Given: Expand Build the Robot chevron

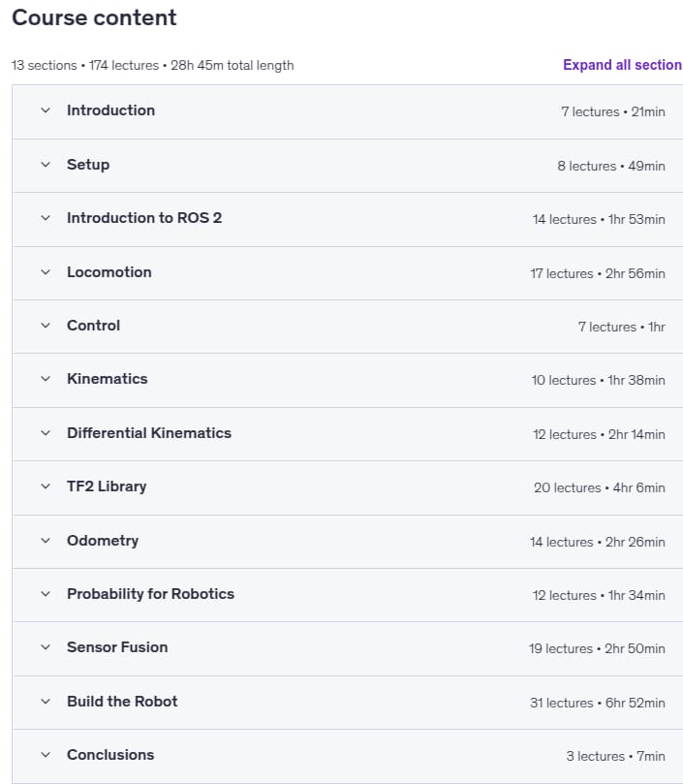Looking at the screenshot, I should (x=46, y=702).
